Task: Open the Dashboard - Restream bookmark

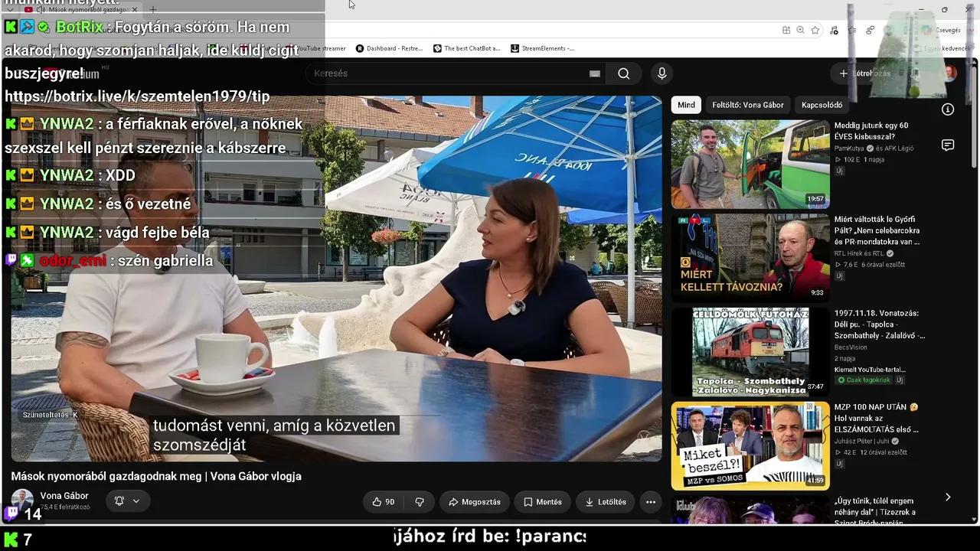Action: click(x=390, y=48)
